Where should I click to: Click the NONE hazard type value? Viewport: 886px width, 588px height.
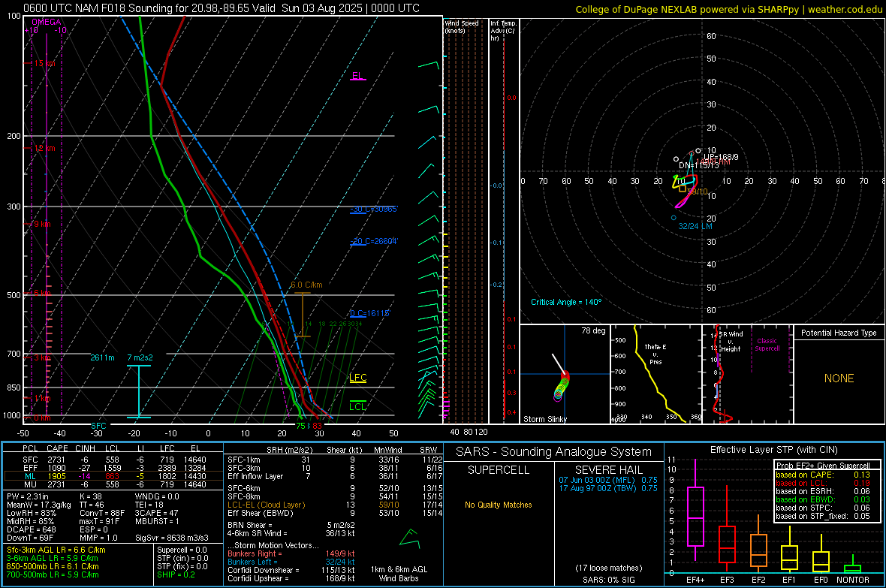point(839,378)
